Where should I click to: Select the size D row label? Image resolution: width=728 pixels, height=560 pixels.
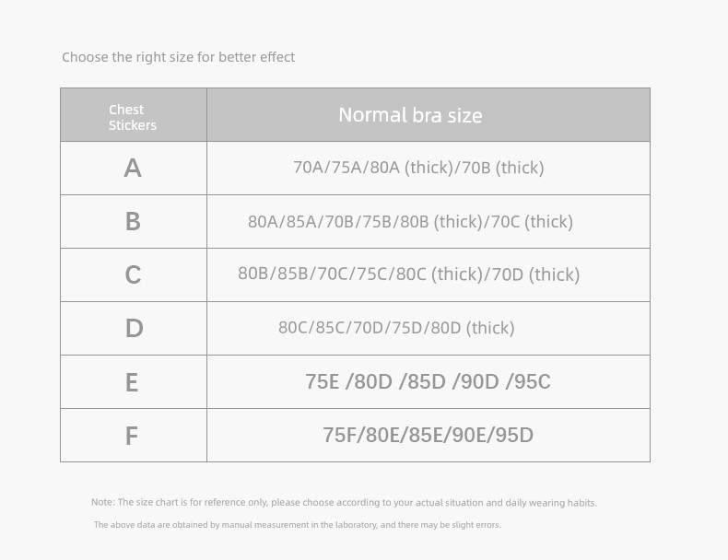pyautogui.click(x=134, y=328)
